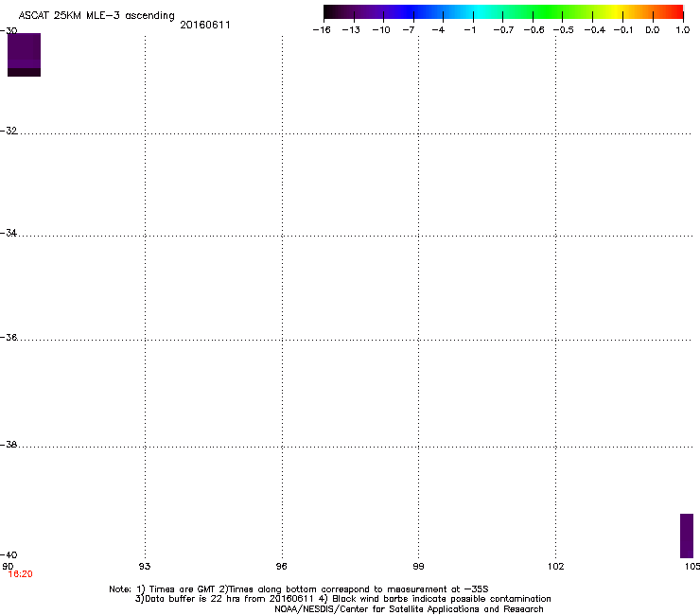
Task: Click the purple data strip near longitude 105
Action: pos(687,536)
